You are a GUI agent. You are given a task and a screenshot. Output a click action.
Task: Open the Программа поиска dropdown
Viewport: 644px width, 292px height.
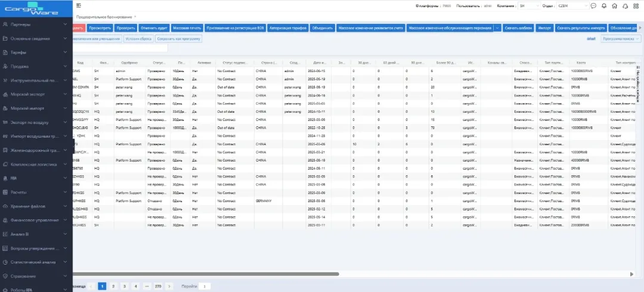621,39
